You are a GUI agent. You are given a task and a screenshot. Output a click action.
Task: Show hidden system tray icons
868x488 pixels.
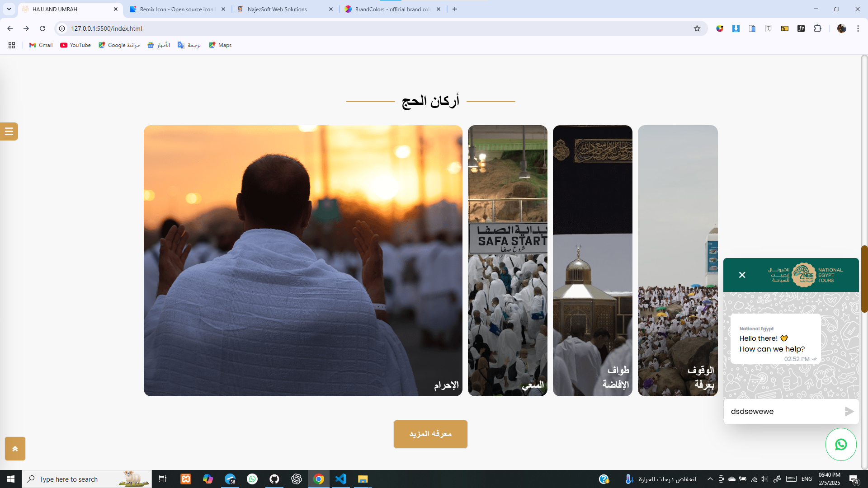pyautogui.click(x=710, y=479)
